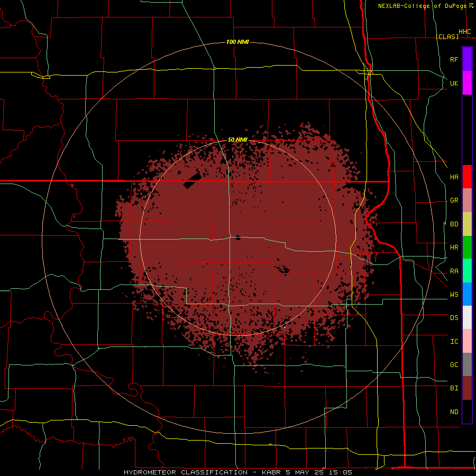
Task: Click the white DS legend swatch
Action: point(467,317)
